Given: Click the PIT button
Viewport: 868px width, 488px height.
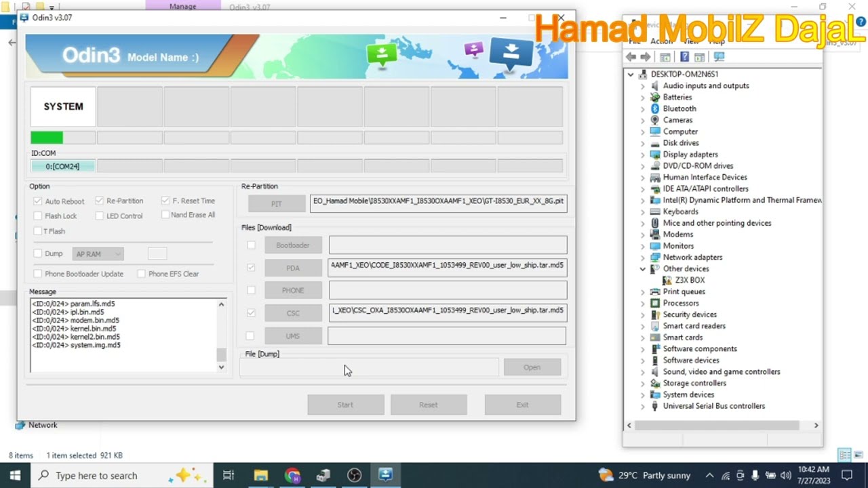Looking at the screenshot, I should [x=276, y=203].
